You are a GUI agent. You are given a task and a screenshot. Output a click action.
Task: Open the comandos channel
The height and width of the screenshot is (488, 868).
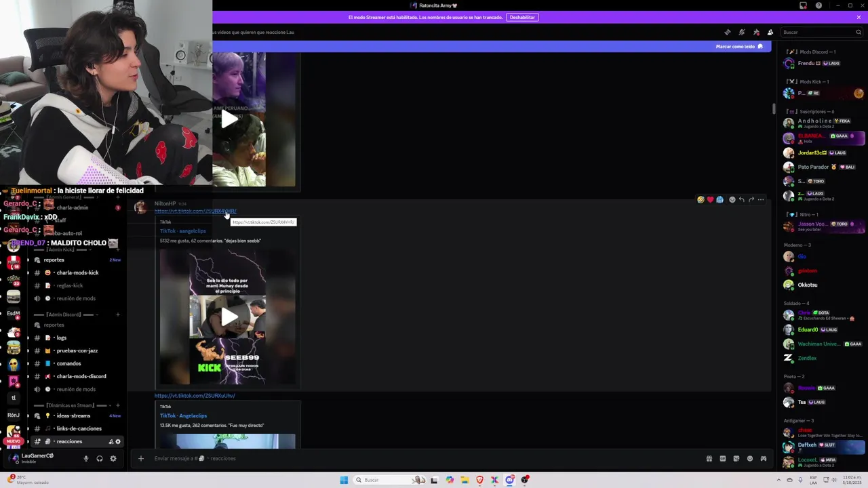pos(78,363)
